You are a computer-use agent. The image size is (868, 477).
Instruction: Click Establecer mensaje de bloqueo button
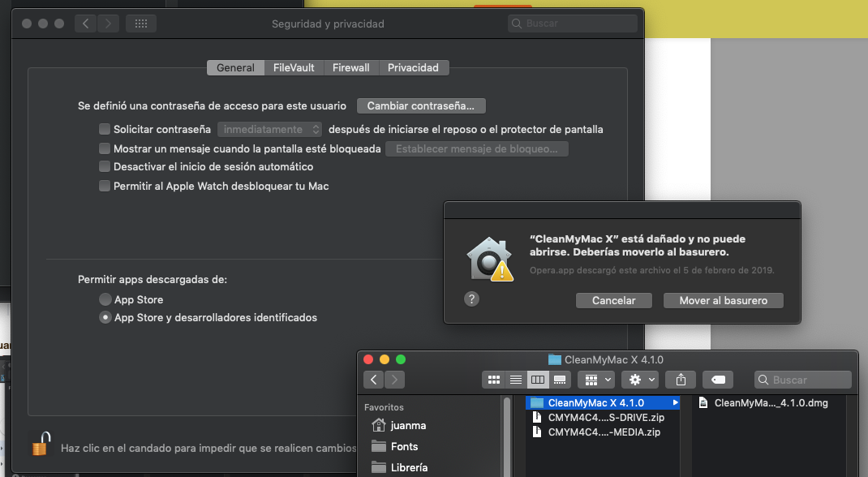477,148
